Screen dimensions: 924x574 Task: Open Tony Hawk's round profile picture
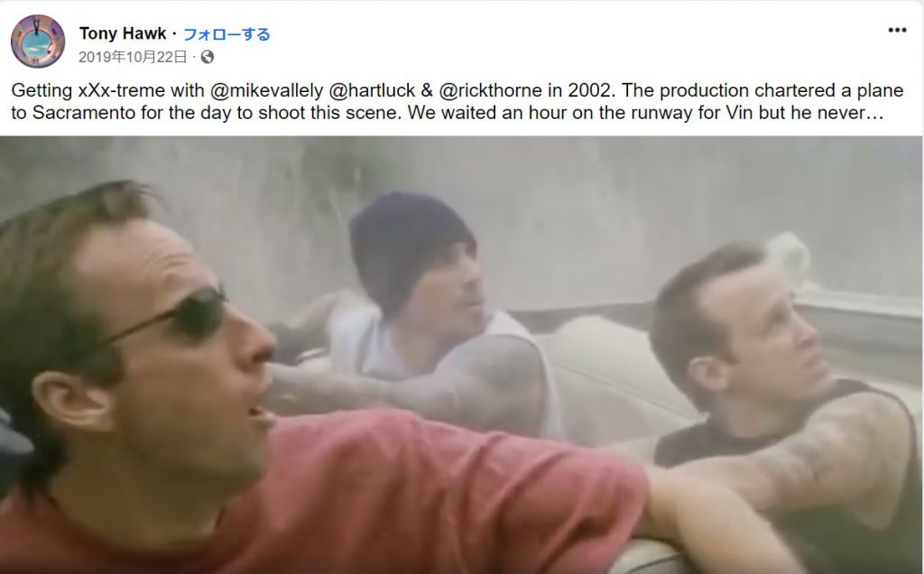tap(38, 42)
